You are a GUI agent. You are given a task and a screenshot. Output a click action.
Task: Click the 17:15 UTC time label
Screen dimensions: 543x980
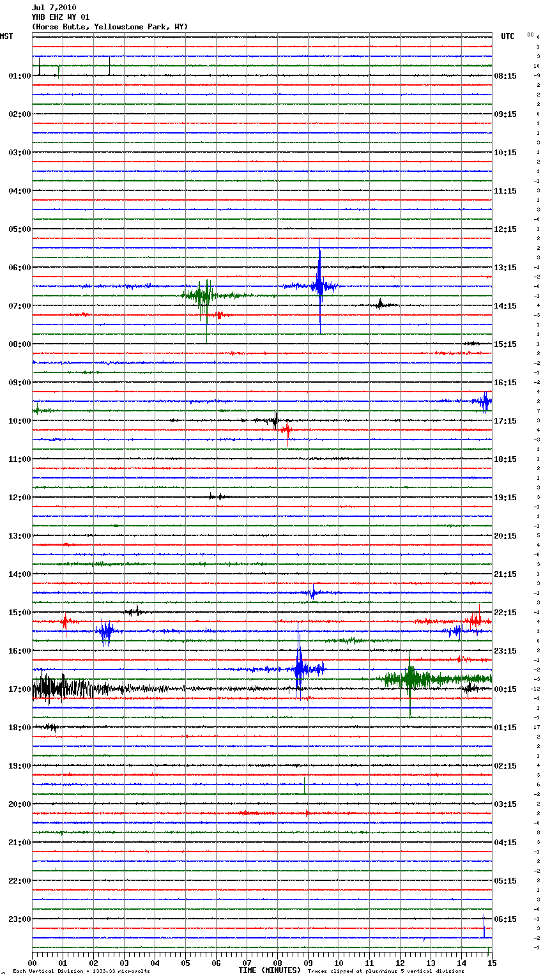[505, 421]
